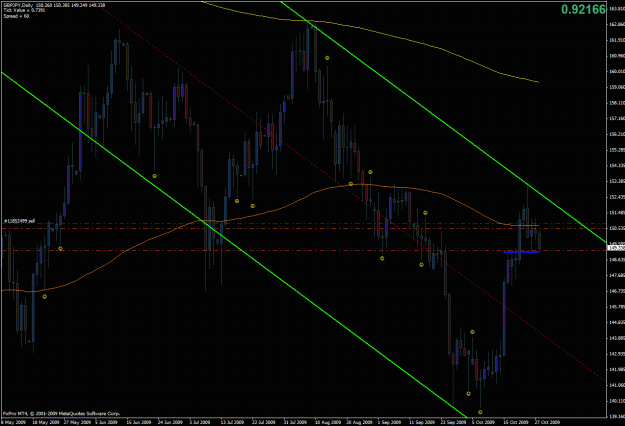Screen dimensions: 625x426
Task: Click the 145.785 price scale label
Action: click(x=616, y=307)
